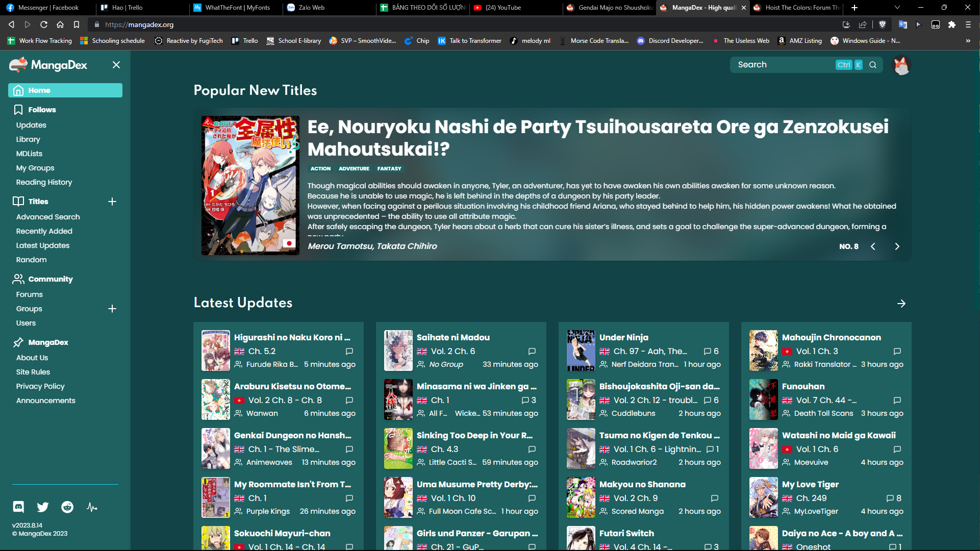Open Library in sidebar
Viewport: 980px width, 551px height.
pyautogui.click(x=28, y=139)
